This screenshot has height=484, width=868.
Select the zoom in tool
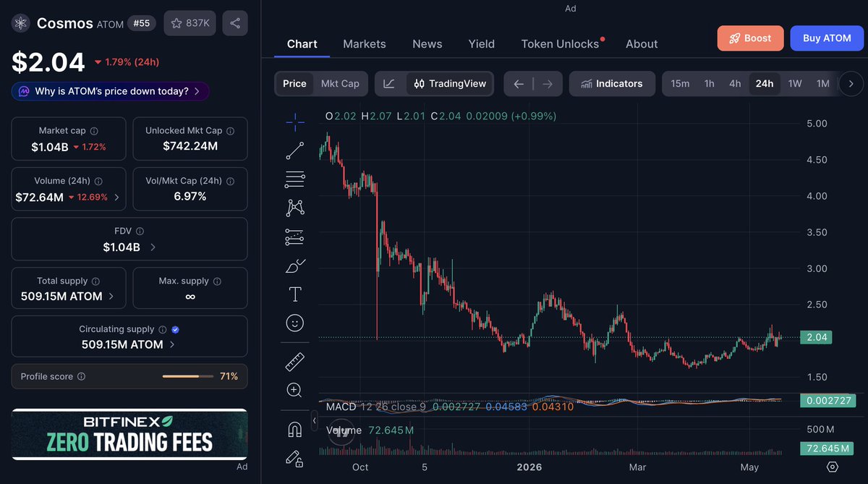294,390
